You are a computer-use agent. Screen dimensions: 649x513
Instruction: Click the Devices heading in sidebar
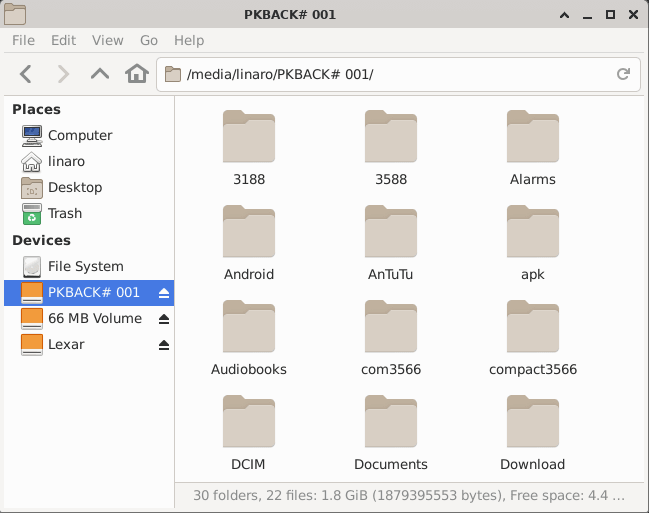pyautogui.click(x=41, y=241)
